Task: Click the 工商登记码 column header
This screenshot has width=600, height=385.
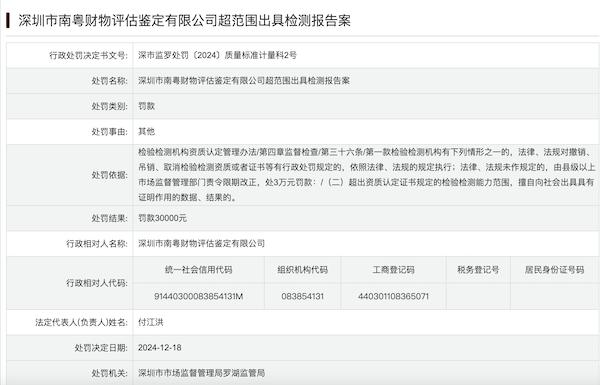Action: pos(394,270)
